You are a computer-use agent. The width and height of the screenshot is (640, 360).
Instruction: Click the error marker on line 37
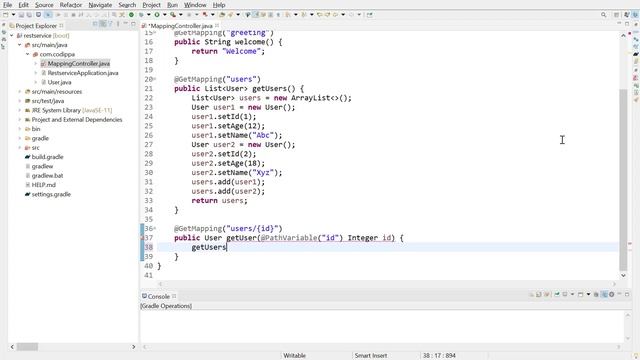point(142,238)
